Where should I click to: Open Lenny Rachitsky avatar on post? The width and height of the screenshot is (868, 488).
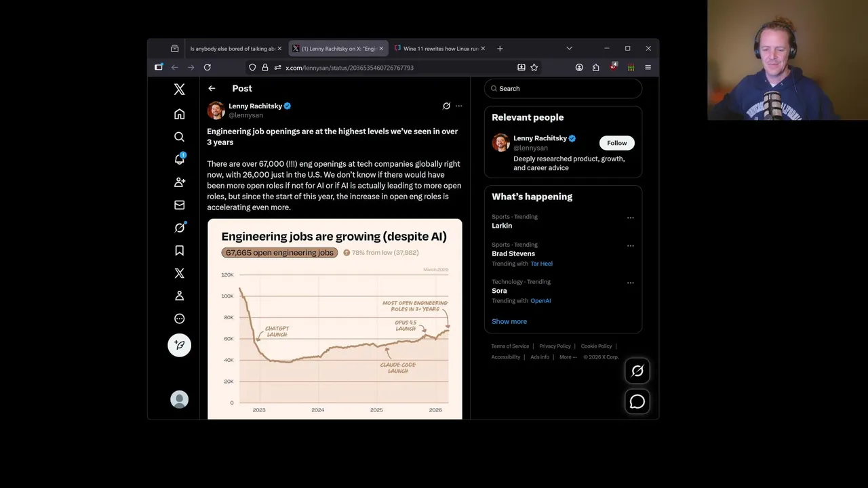point(216,110)
